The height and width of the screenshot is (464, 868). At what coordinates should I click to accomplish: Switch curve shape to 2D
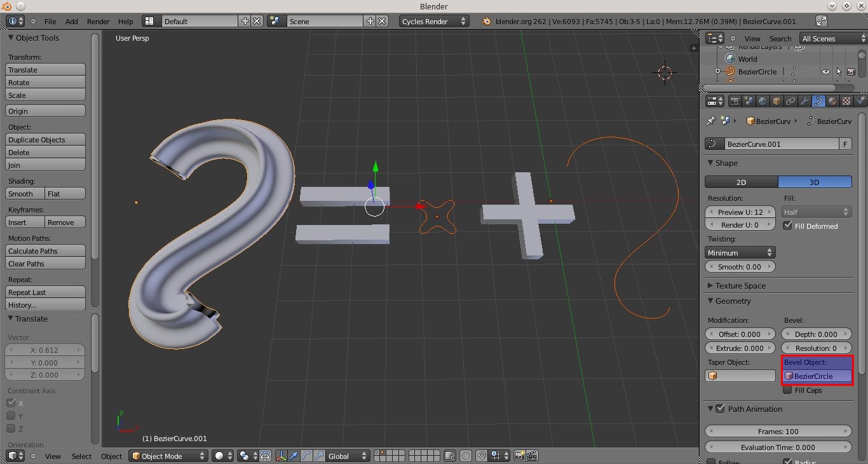click(x=741, y=182)
